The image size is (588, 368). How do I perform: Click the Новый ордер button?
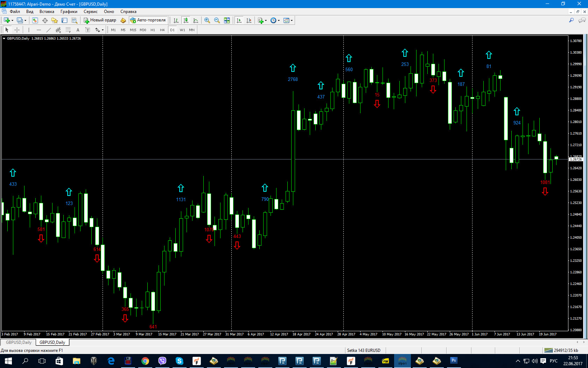click(x=100, y=20)
